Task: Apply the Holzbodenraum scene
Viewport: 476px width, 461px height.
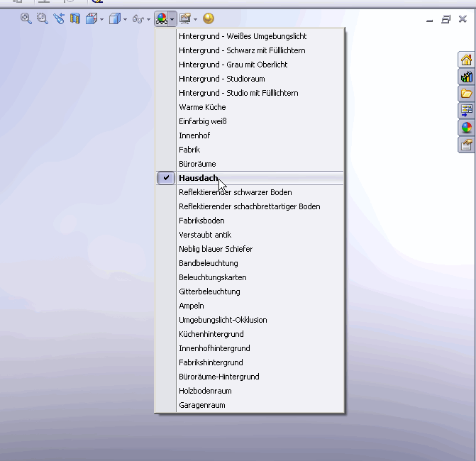Action: click(250, 391)
